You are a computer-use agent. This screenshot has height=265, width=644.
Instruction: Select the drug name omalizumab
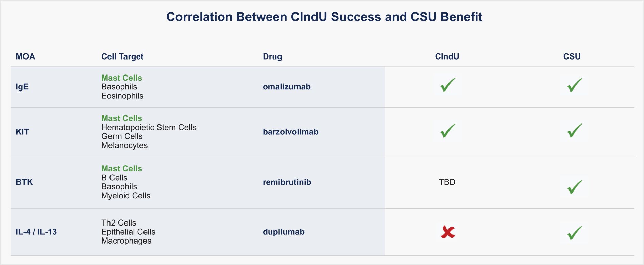[x=287, y=87]
